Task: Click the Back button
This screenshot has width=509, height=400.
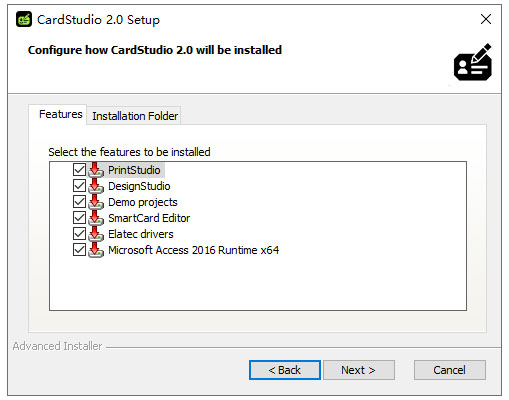Action: [x=285, y=370]
